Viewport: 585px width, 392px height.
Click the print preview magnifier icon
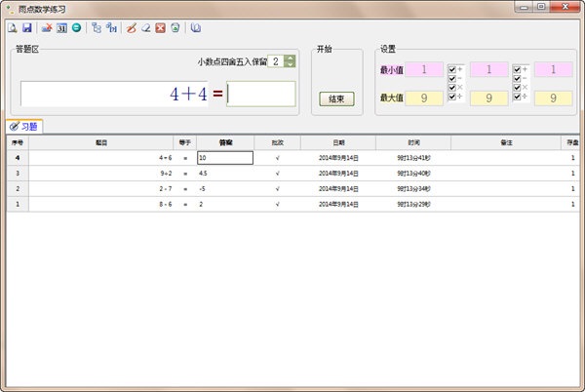point(13,28)
